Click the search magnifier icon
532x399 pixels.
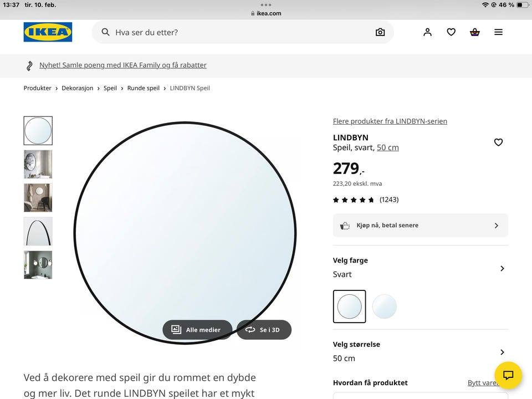tap(105, 32)
